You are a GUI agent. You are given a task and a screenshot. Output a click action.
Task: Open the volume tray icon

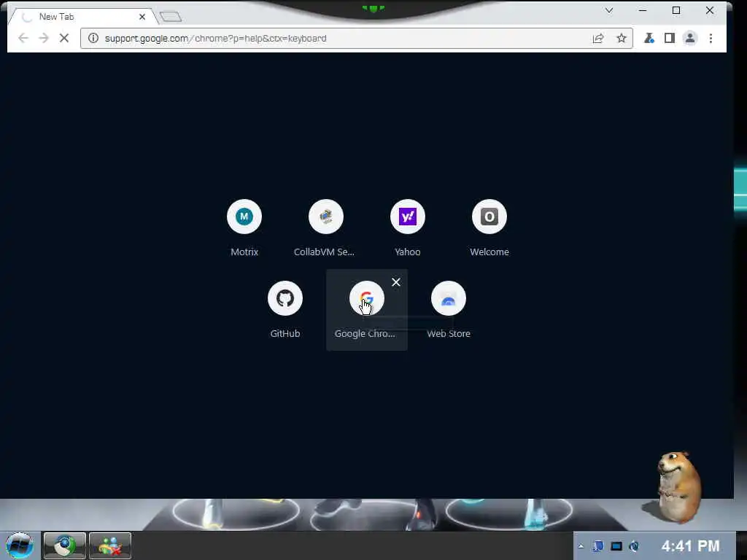tap(634, 546)
